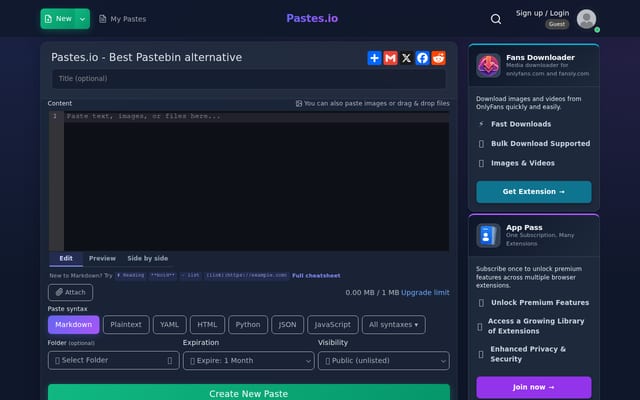This screenshot has height=400, width=640.
Task: Insert the # Heading markdown snippet
Action: click(x=131, y=276)
